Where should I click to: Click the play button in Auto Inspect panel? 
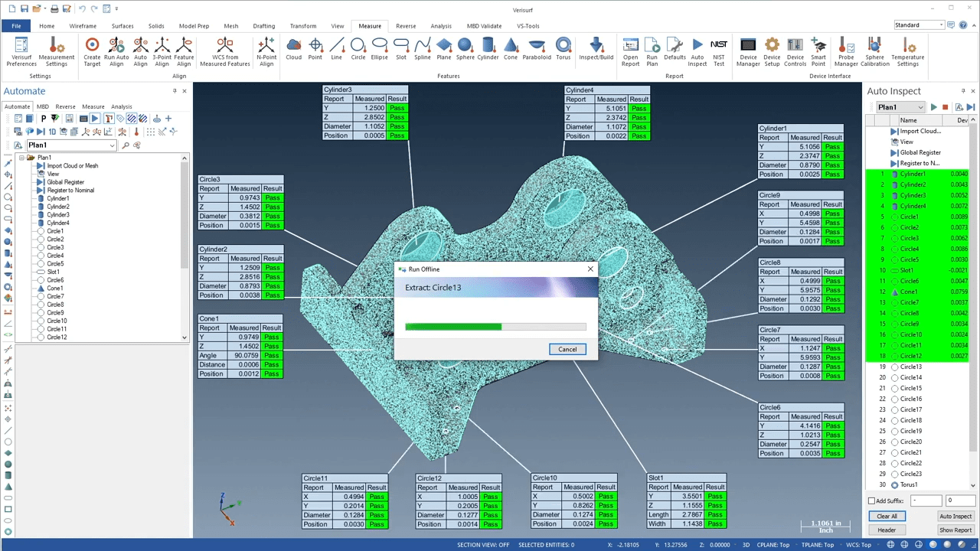pyautogui.click(x=934, y=108)
